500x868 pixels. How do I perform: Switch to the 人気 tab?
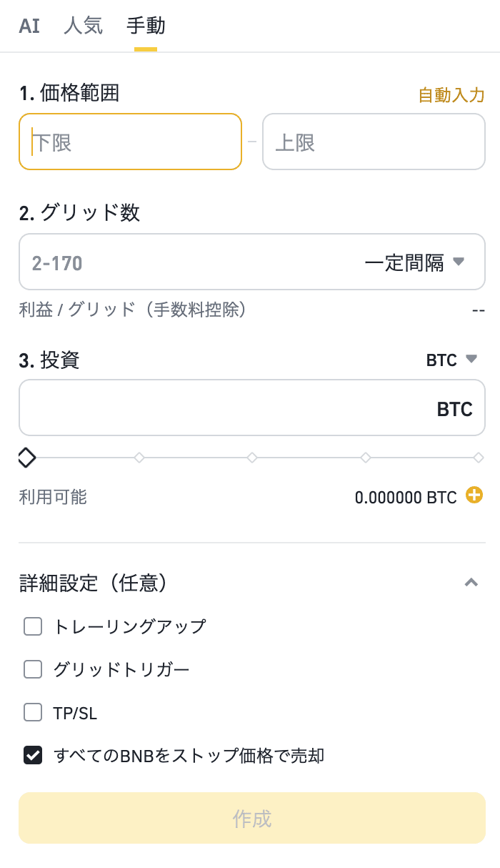pos(83,26)
